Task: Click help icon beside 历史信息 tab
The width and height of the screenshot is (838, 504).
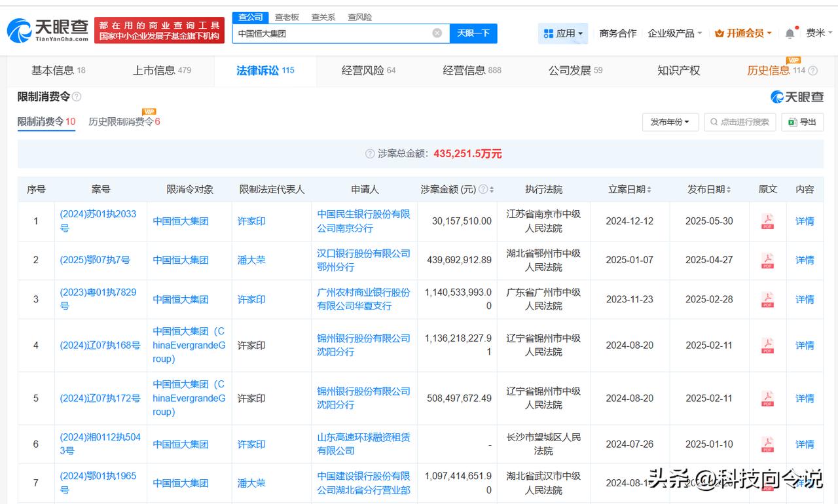Action: point(813,71)
